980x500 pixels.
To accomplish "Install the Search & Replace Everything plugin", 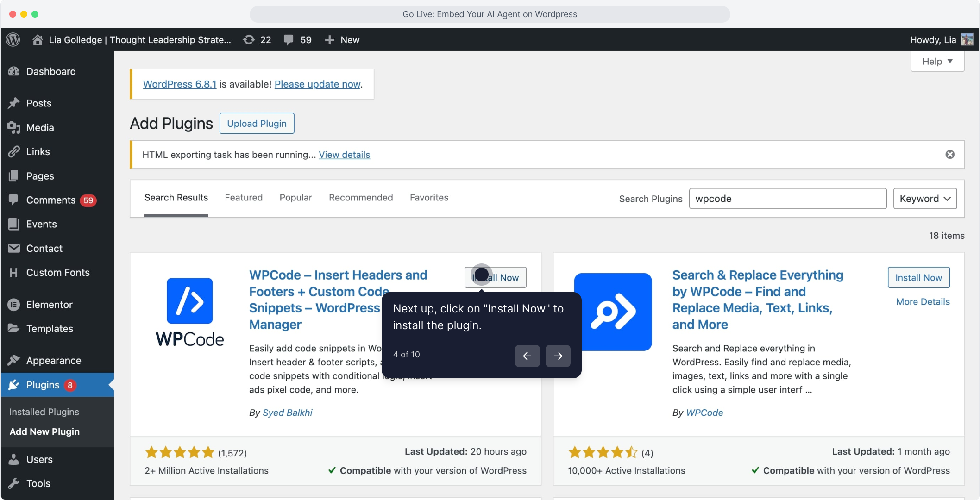I will tap(918, 278).
